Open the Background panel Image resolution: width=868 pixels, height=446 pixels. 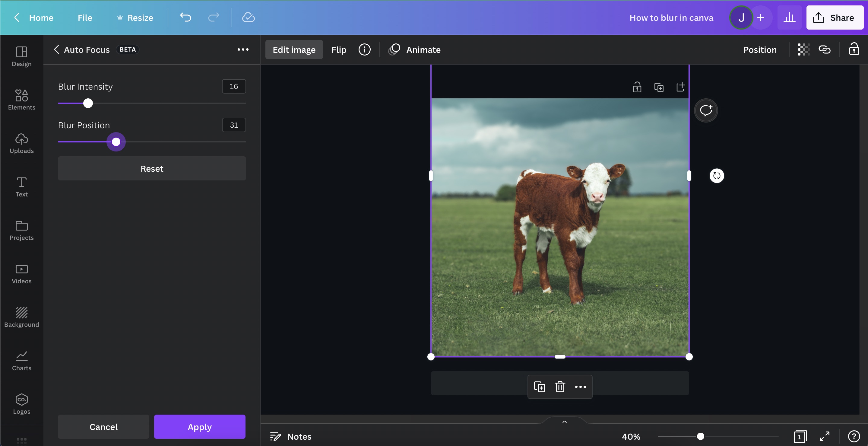point(21,316)
